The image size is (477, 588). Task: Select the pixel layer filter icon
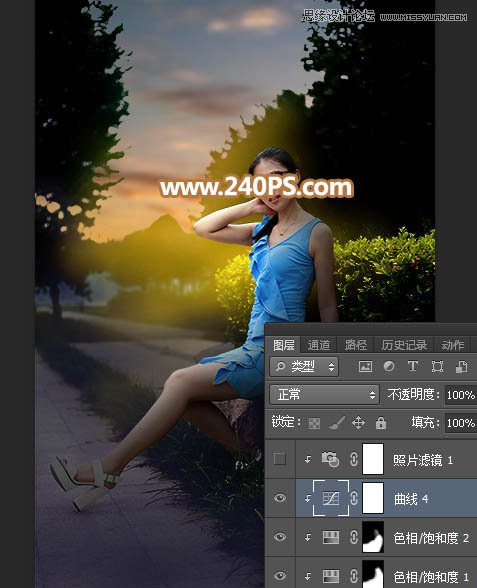[x=365, y=366]
